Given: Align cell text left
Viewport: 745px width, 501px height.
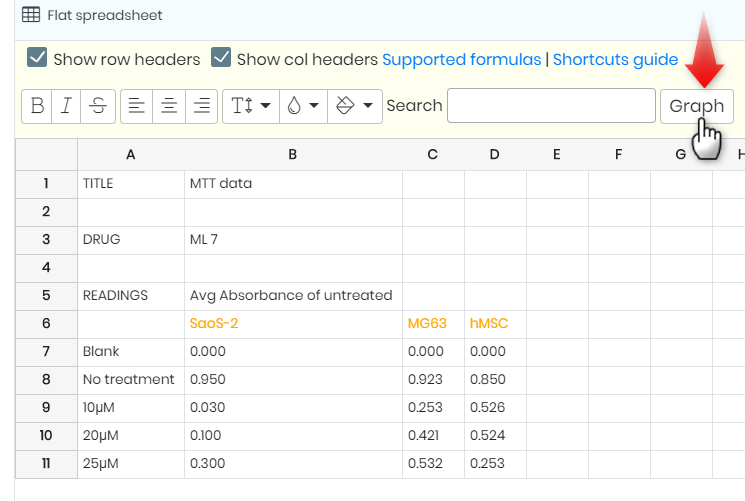Looking at the screenshot, I should [136, 106].
